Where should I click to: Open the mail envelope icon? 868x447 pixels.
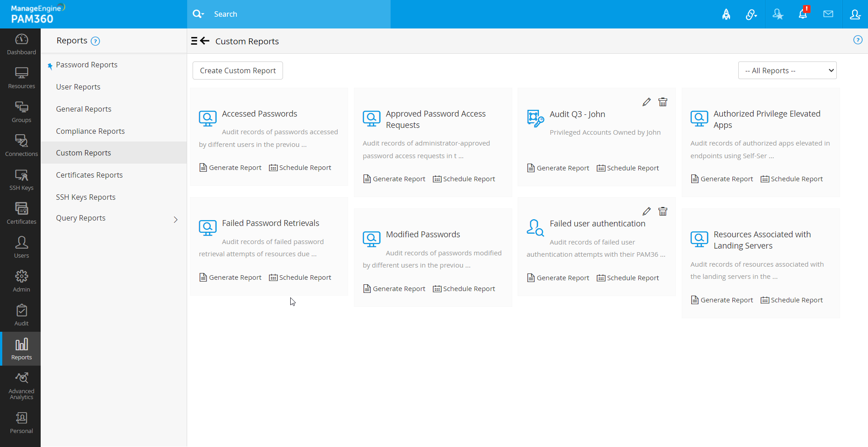[828, 14]
